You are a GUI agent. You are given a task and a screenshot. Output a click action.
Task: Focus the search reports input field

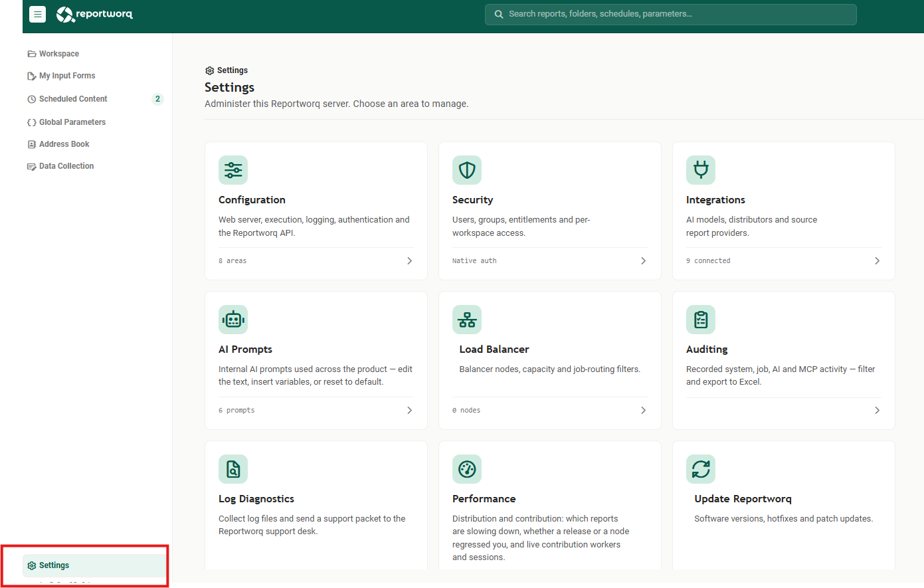(671, 14)
